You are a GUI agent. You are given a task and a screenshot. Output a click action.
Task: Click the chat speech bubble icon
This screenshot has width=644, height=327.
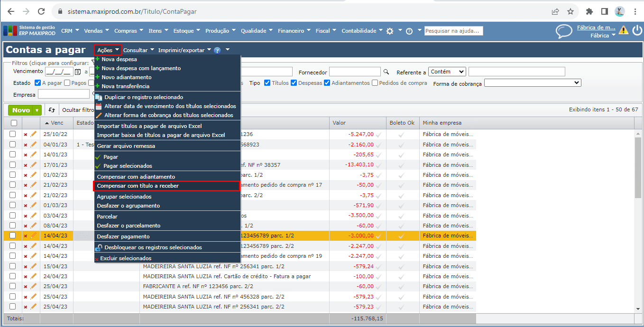[564, 31]
